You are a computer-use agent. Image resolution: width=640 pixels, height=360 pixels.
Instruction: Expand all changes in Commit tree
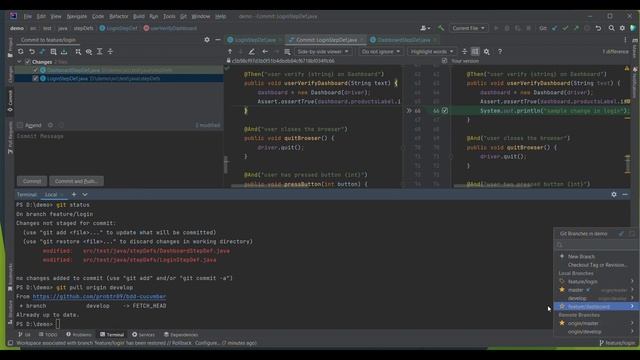(x=100, y=52)
